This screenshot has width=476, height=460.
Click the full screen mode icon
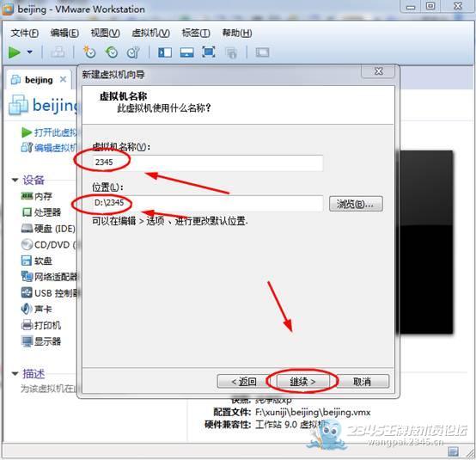tap(209, 52)
